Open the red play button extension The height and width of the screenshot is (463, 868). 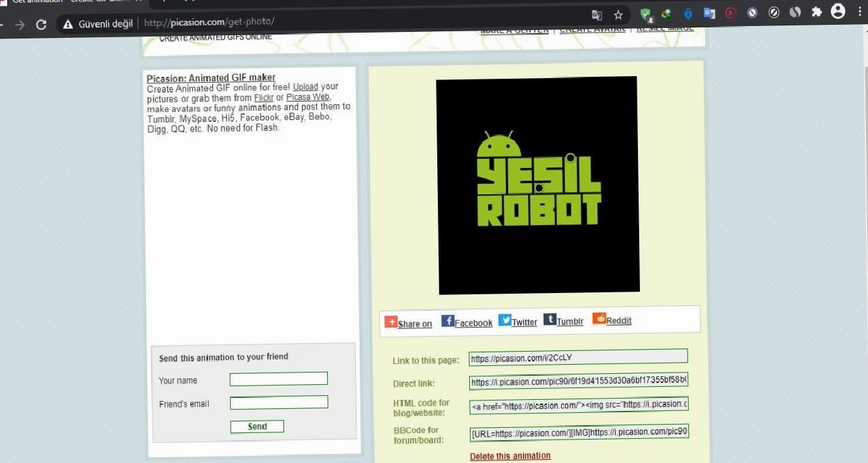tap(731, 12)
